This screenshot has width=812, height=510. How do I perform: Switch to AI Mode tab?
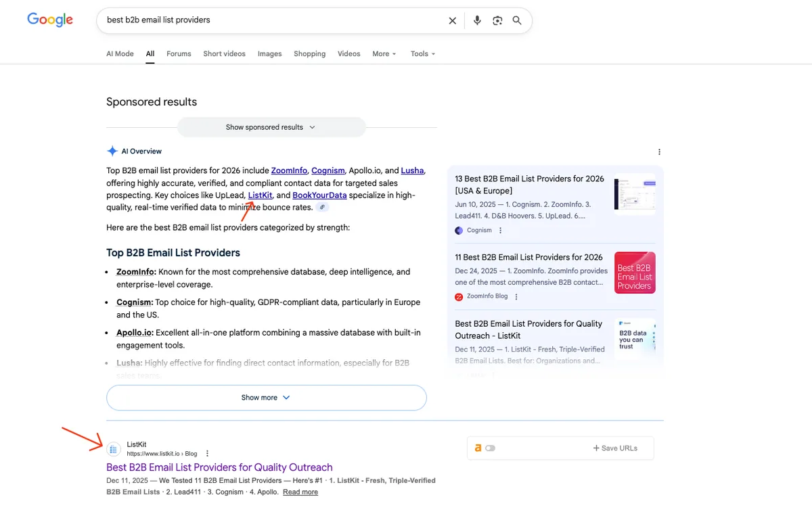(x=120, y=54)
